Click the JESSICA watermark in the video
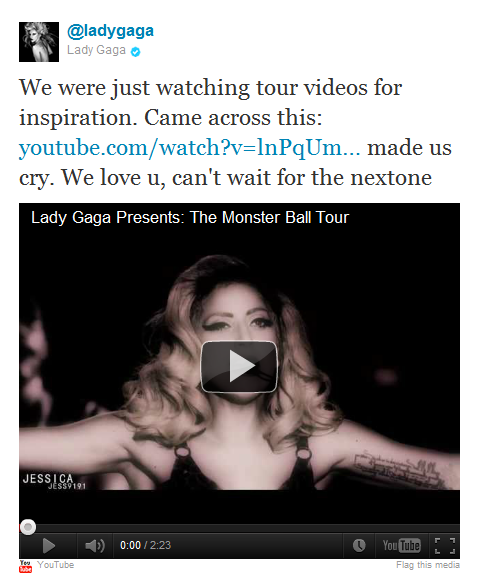 tap(54, 481)
